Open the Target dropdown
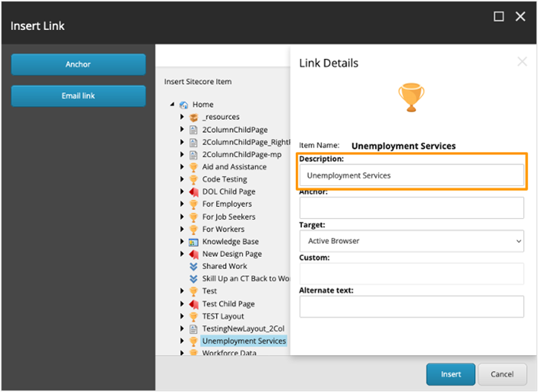 coord(411,241)
